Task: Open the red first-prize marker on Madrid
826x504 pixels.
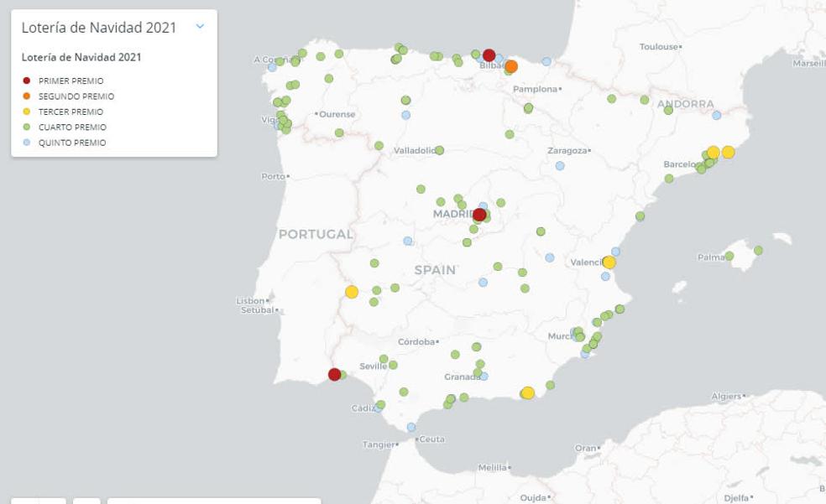Action: [479, 215]
